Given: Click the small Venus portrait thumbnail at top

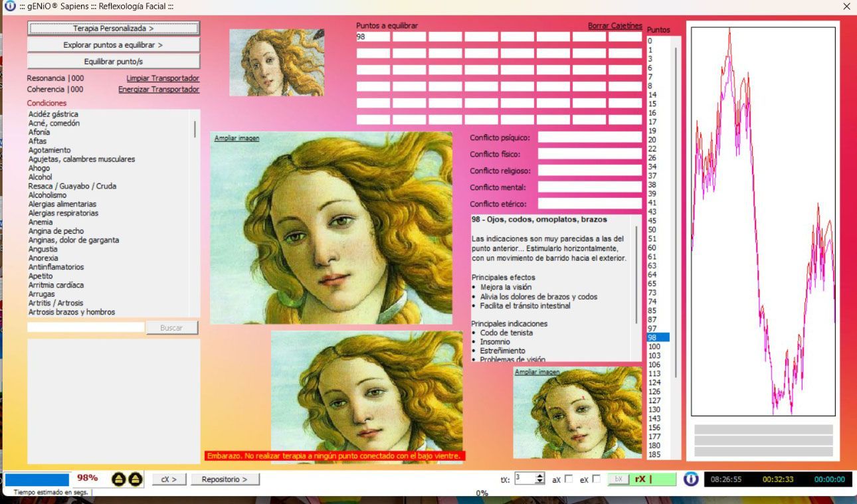Looking at the screenshot, I should click(x=277, y=62).
